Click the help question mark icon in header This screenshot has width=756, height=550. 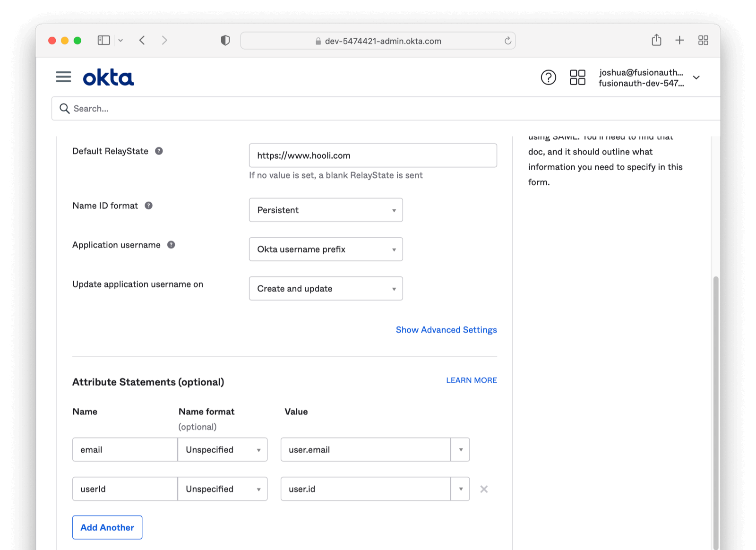point(548,77)
